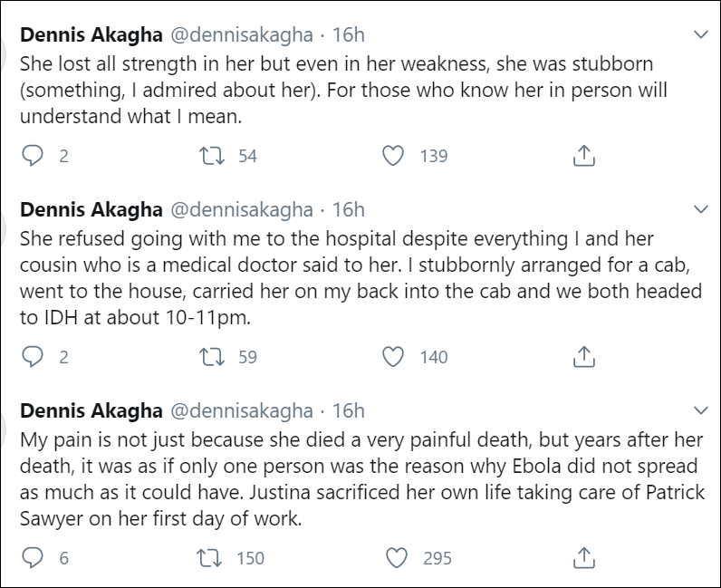Viewport: 721px width, 588px height.
Task: Expand the options menu on the IDH tweet
Action: click(700, 210)
